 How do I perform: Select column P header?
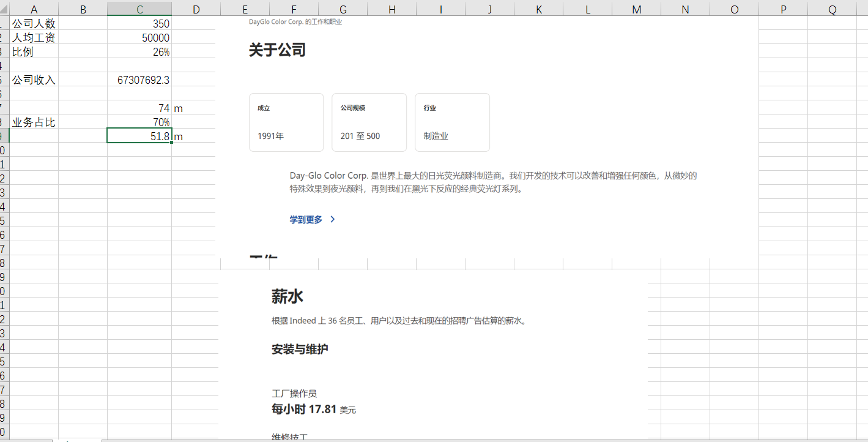point(783,9)
